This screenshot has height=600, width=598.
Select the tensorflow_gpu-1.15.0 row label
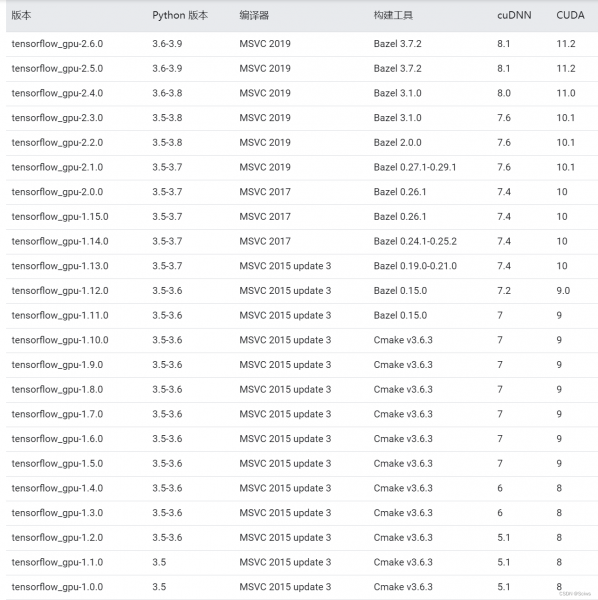tap(60, 217)
